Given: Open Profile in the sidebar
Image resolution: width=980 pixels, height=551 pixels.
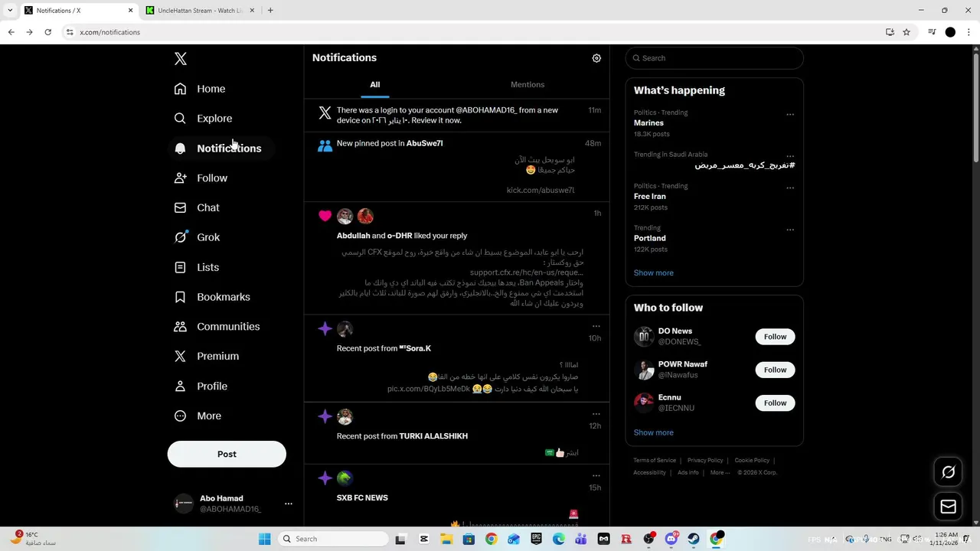Looking at the screenshot, I should tap(201, 386).
